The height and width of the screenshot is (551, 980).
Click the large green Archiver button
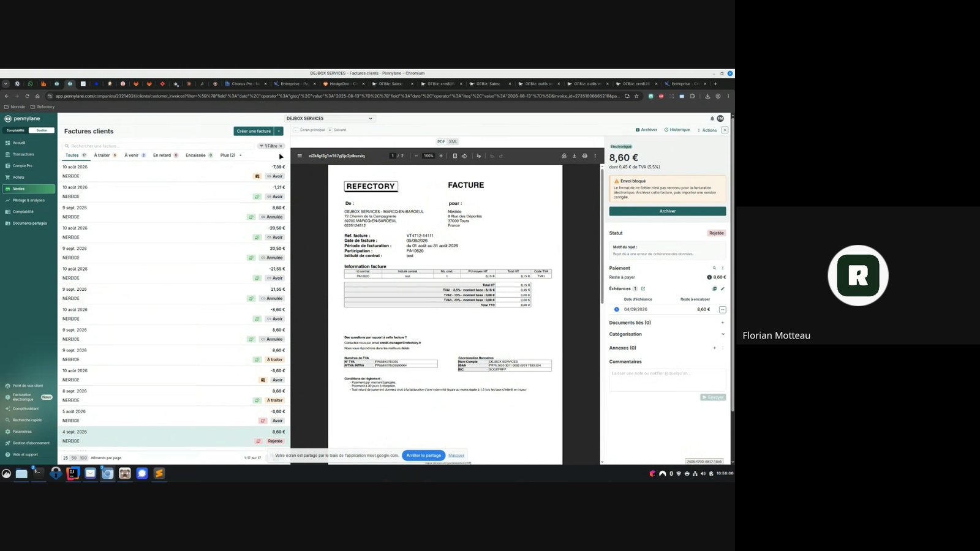click(x=668, y=211)
